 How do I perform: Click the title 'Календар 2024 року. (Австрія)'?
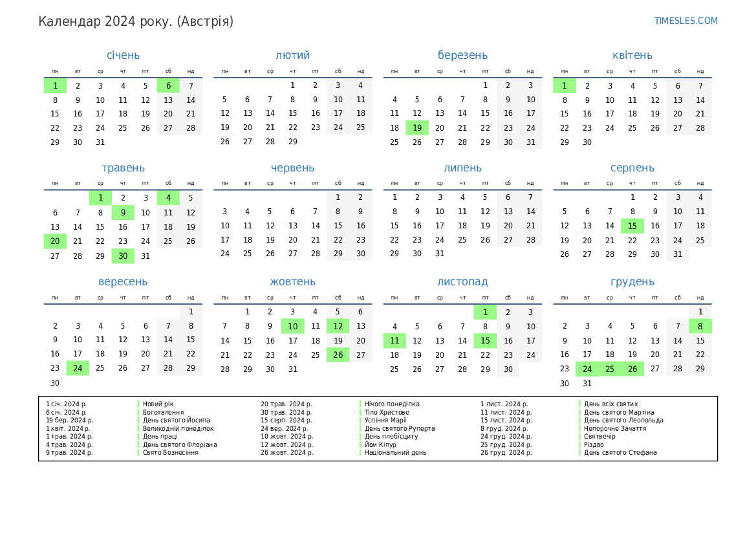coord(136,21)
